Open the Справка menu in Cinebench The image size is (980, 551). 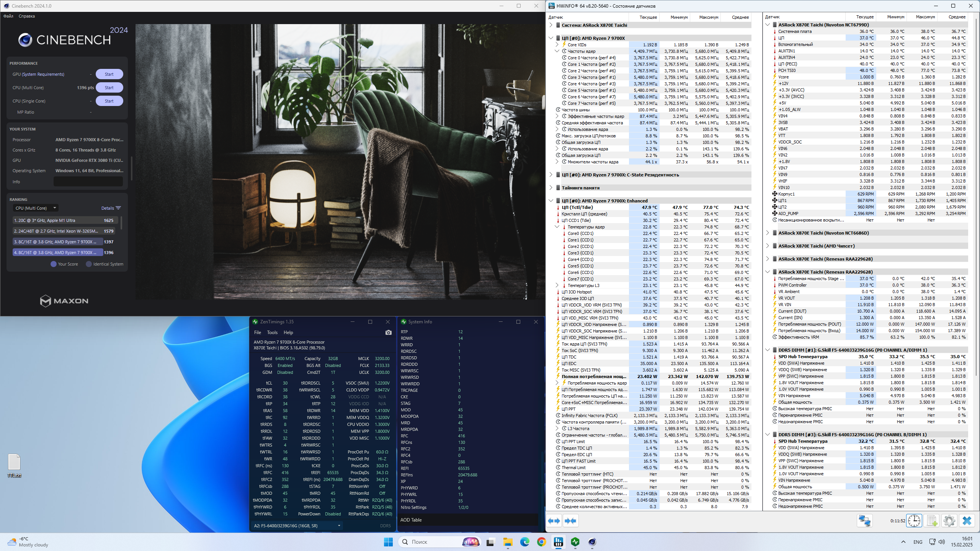[26, 16]
